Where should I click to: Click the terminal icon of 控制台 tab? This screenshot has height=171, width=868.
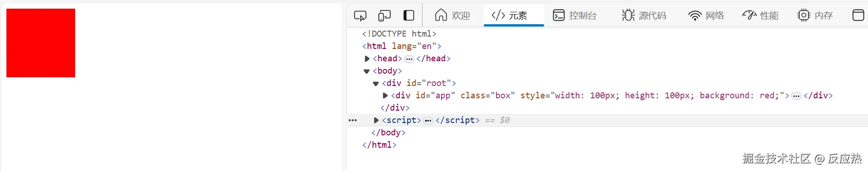559,16
